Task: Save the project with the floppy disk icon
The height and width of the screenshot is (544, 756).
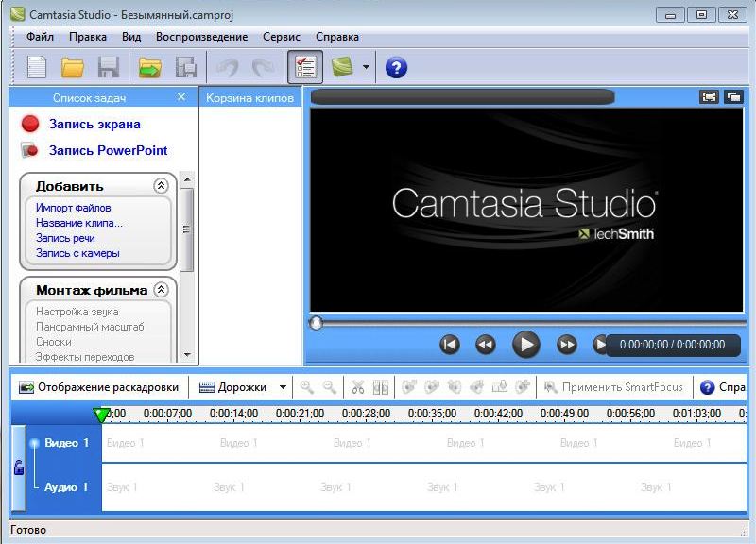Action: pos(109,67)
